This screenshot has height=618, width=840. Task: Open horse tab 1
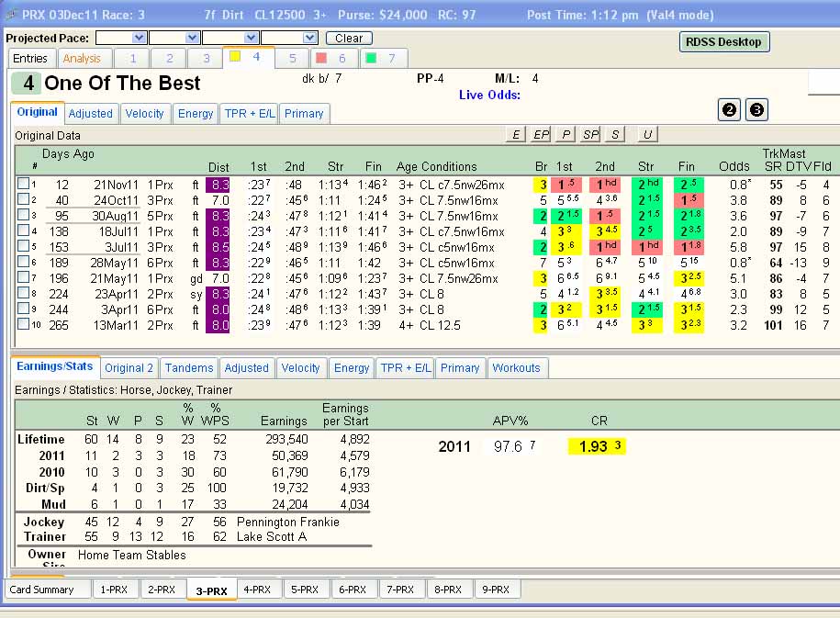pyautogui.click(x=132, y=59)
